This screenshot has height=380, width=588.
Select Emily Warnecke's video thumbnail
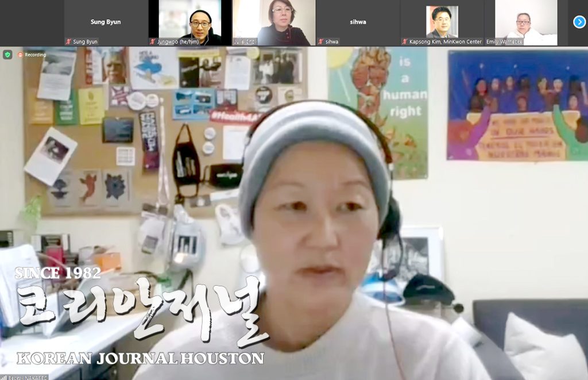click(x=526, y=22)
